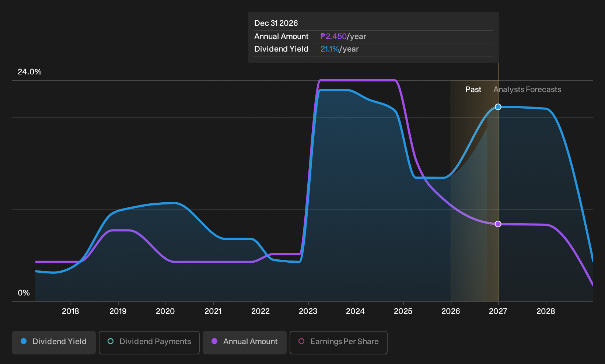
Task: Click the Past region label
Action: (x=473, y=90)
